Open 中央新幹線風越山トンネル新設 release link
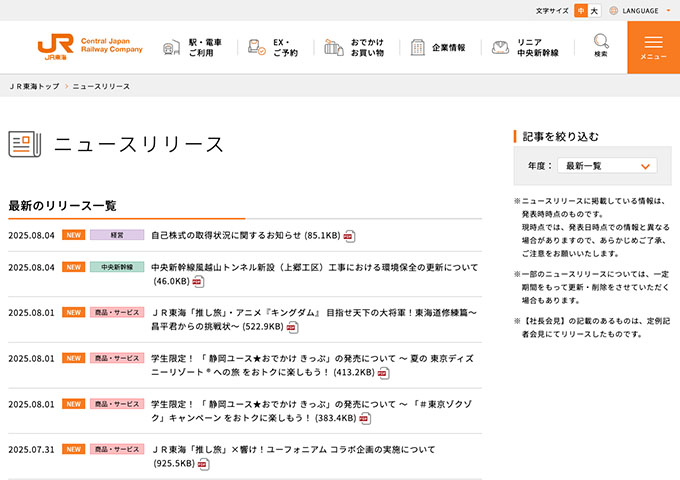Image resolution: width=680 pixels, height=480 pixels. (314, 274)
